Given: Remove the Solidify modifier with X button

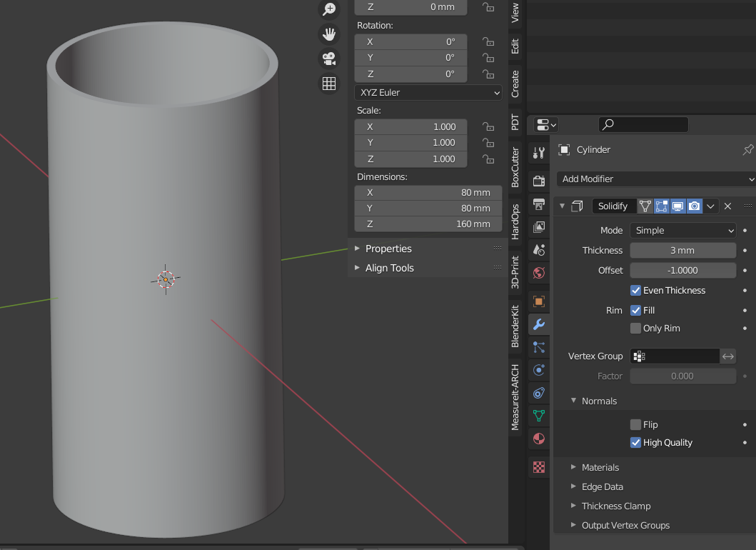Looking at the screenshot, I should pos(727,206).
